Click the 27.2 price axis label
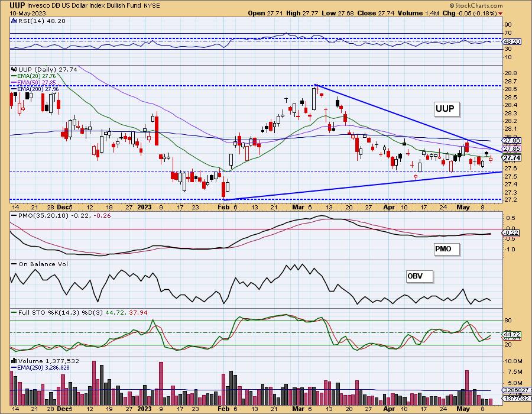The height and width of the screenshot is (414, 532). coord(511,200)
